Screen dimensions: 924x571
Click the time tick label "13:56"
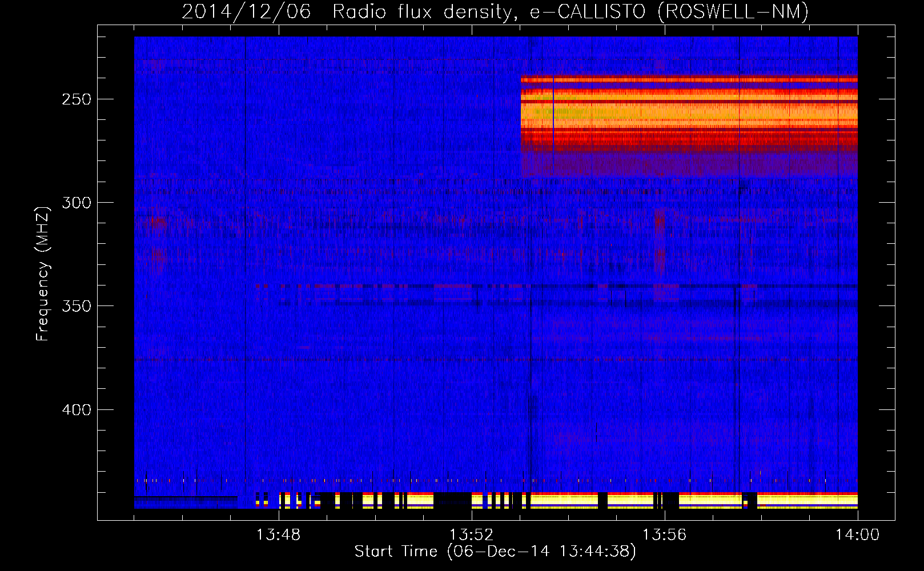click(664, 535)
